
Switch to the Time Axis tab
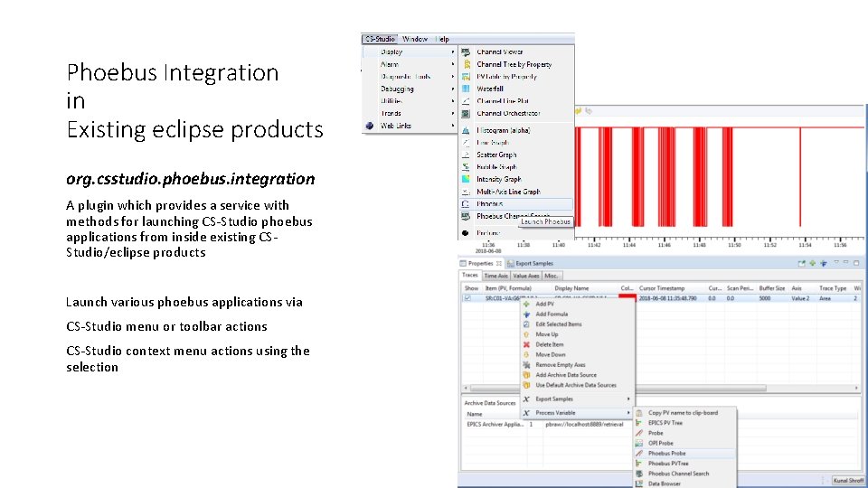(x=495, y=276)
